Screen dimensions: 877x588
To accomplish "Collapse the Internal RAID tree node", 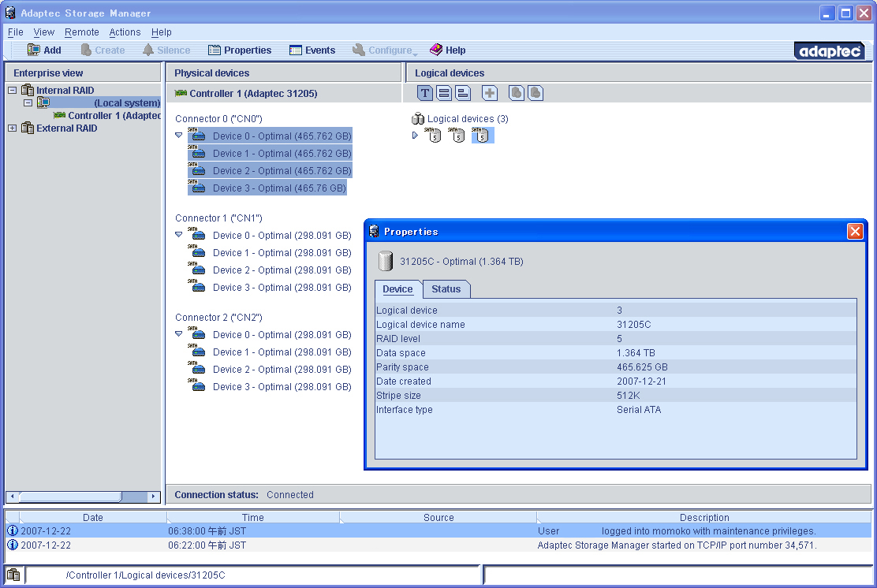I will [12, 91].
